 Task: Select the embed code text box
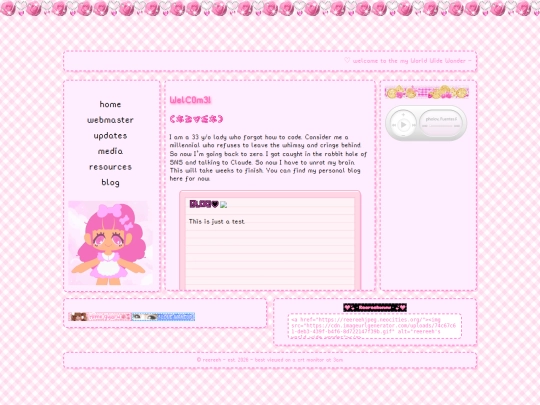click(375, 326)
